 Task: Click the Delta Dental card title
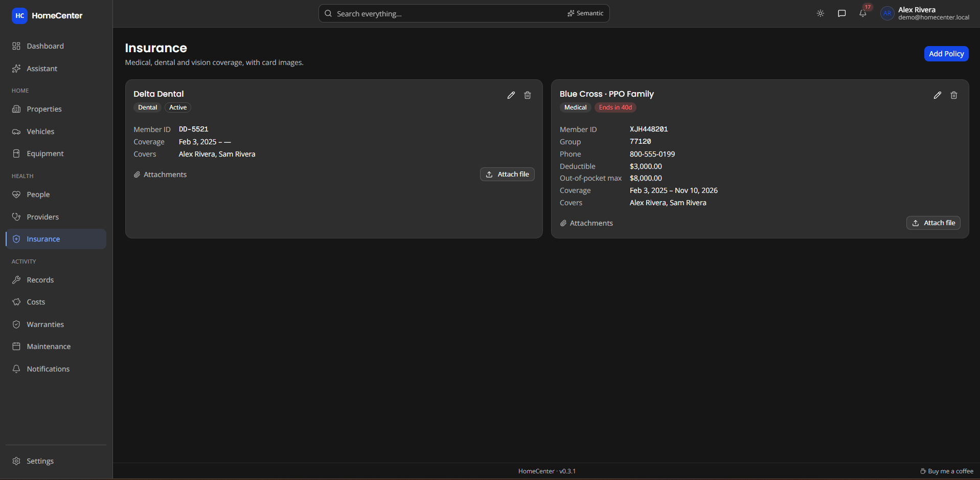(x=158, y=94)
